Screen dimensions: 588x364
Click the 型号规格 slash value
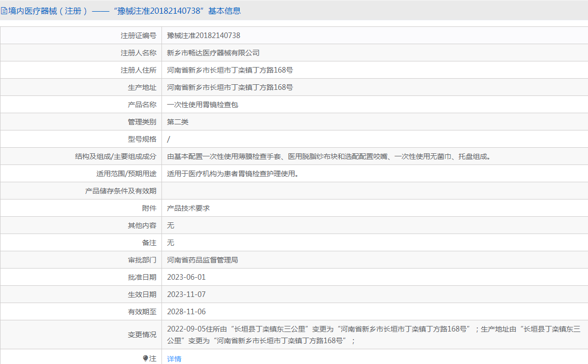(x=169, y=139)
